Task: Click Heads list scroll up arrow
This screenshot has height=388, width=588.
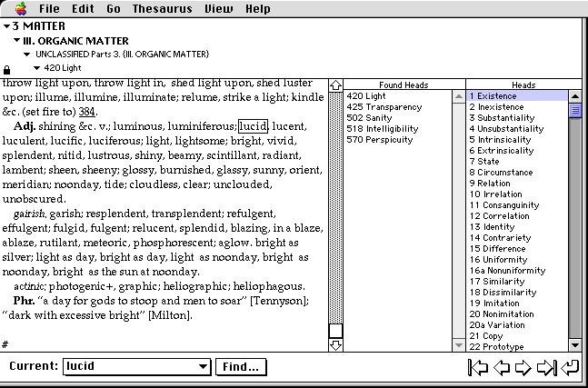Action: click(575, 96)
